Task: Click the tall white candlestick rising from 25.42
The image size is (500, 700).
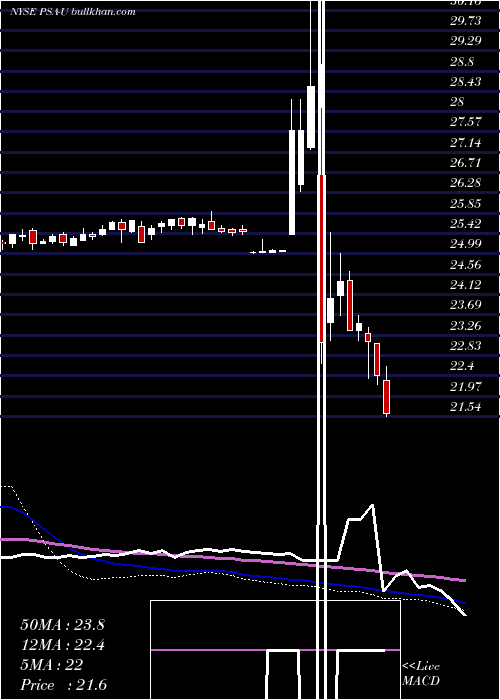Action: [x=292, y=182]
